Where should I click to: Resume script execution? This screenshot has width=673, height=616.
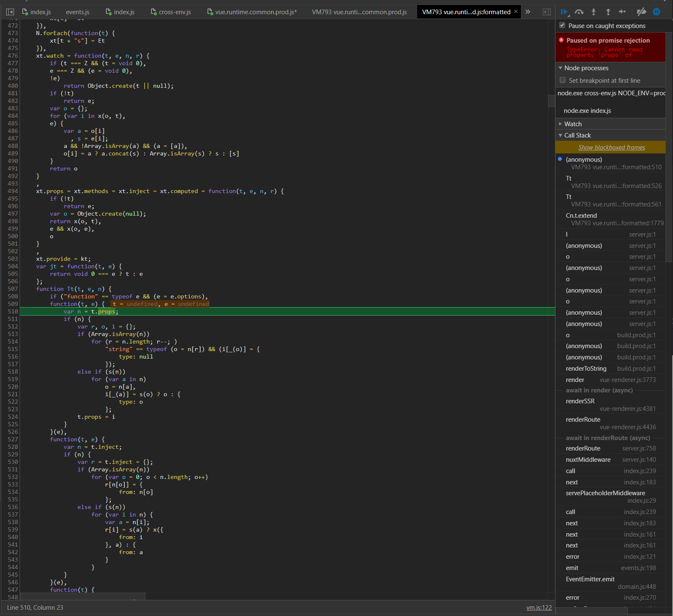coord(564,12)
